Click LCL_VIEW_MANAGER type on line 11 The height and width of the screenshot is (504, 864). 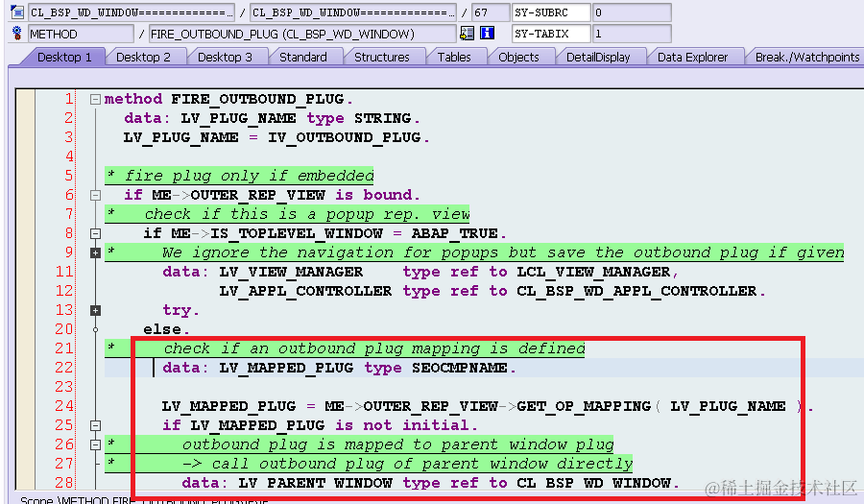pyautogui.click(x=593, y=272)
